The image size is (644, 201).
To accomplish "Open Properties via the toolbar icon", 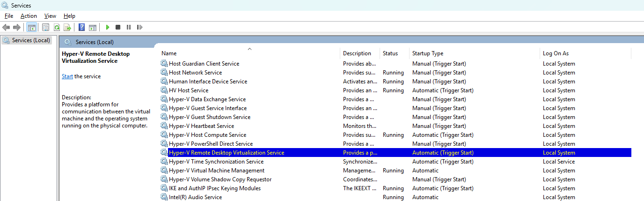I will click(x=46, y=27).
